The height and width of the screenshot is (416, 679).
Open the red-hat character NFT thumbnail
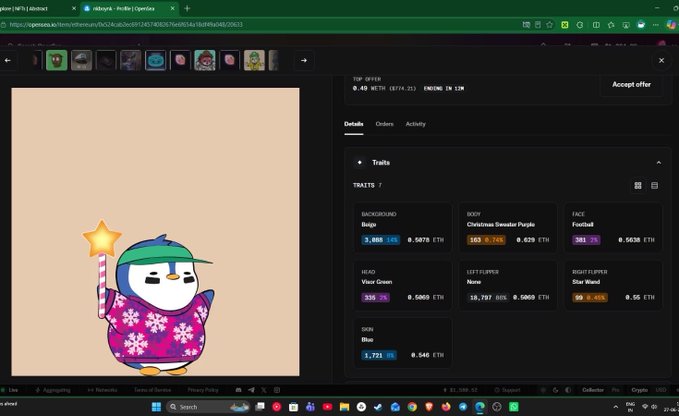click(205, 60)
